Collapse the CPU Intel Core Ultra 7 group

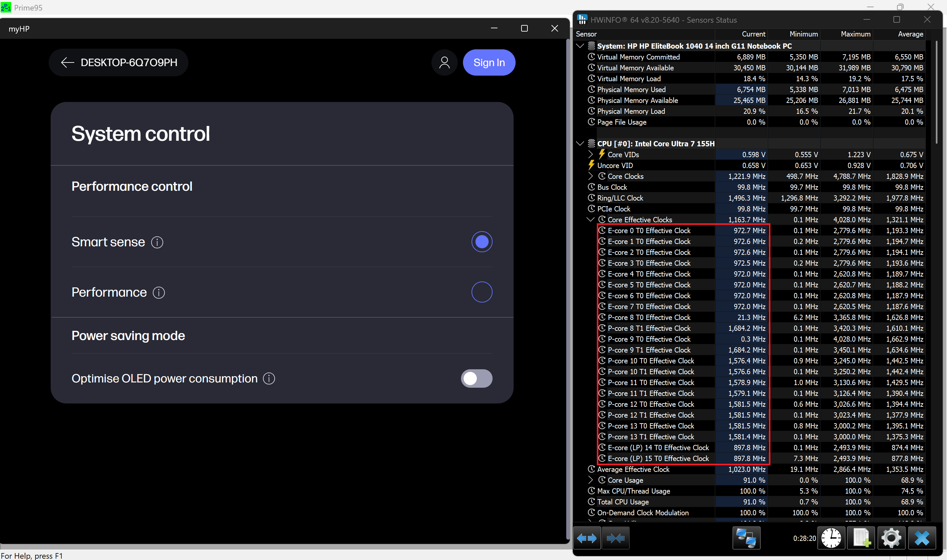[x=580, y=144]
